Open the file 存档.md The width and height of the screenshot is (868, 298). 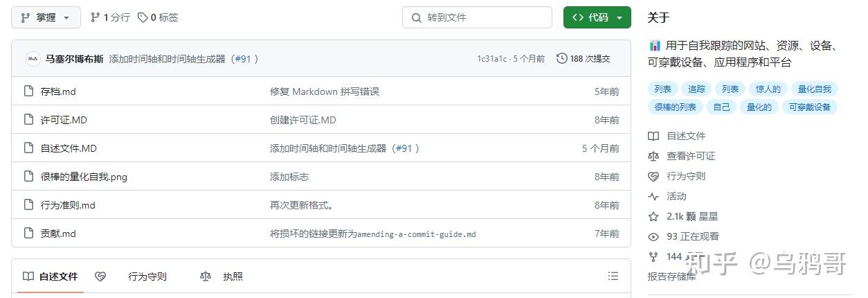(x=58, y=91)
